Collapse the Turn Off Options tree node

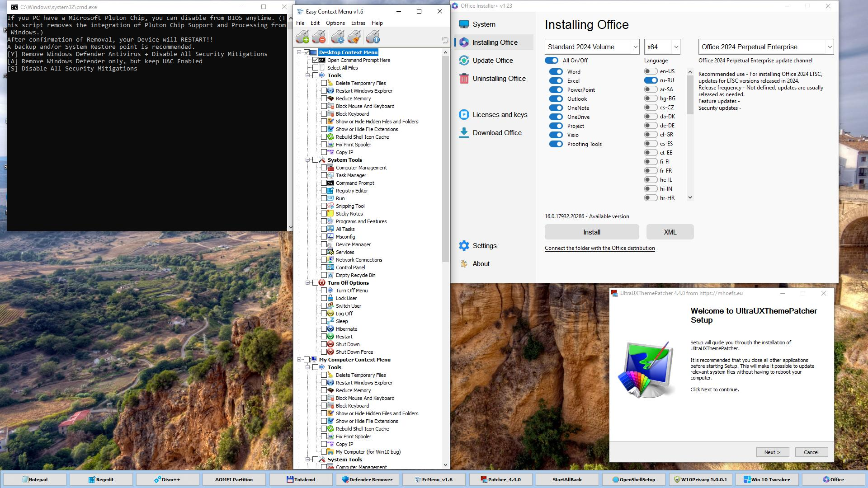(307, 283)
